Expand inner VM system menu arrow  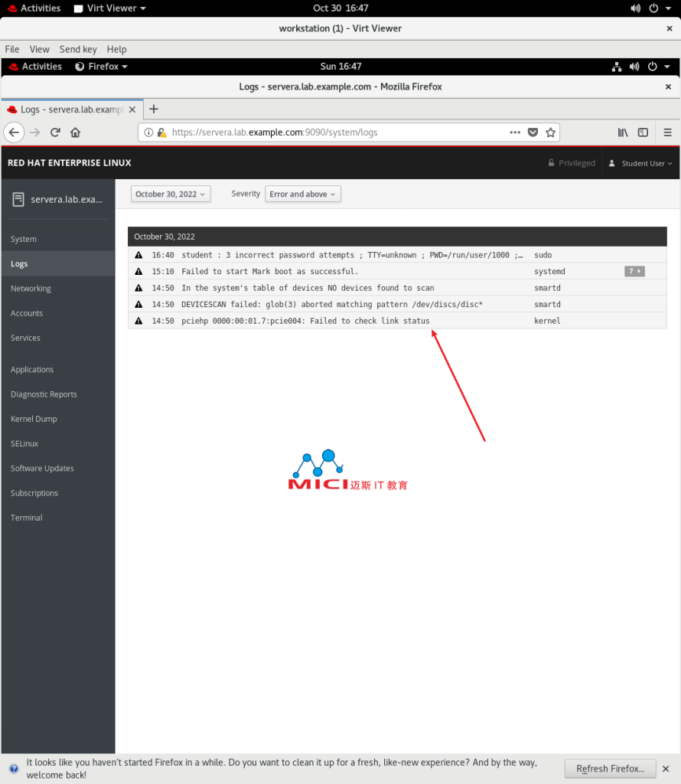pyautogui.click(x=667, y=67)
